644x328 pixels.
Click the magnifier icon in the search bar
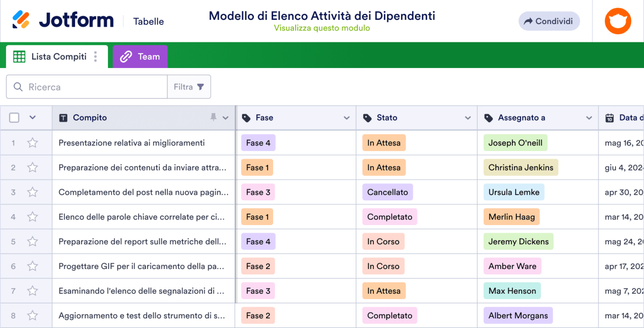(x=18, y=86)
